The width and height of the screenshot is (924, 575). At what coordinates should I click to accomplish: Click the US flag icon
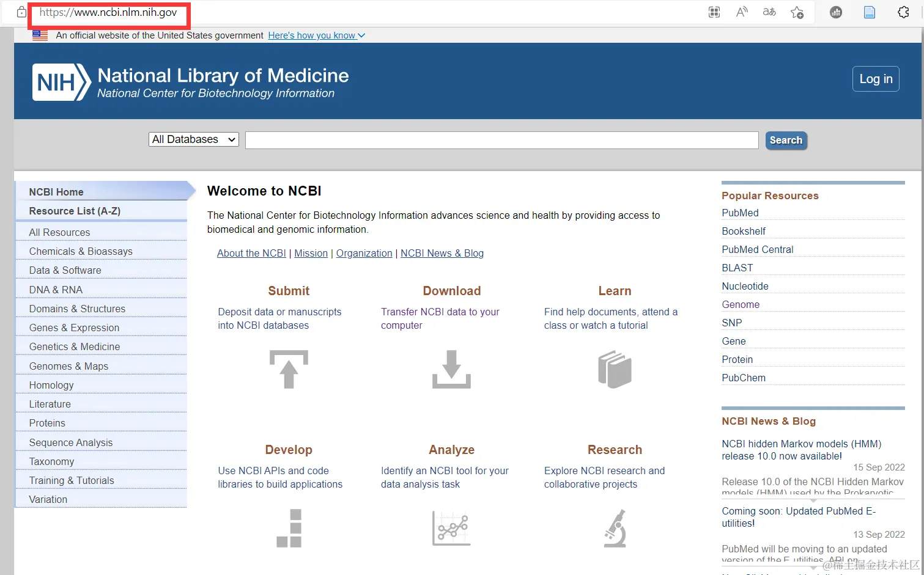tap(40, 35)
